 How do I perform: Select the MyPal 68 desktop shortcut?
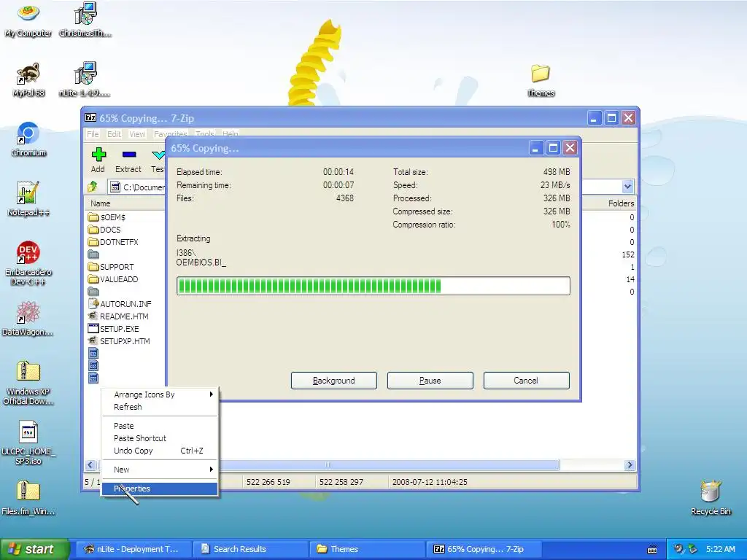click(x=28, y=80)
